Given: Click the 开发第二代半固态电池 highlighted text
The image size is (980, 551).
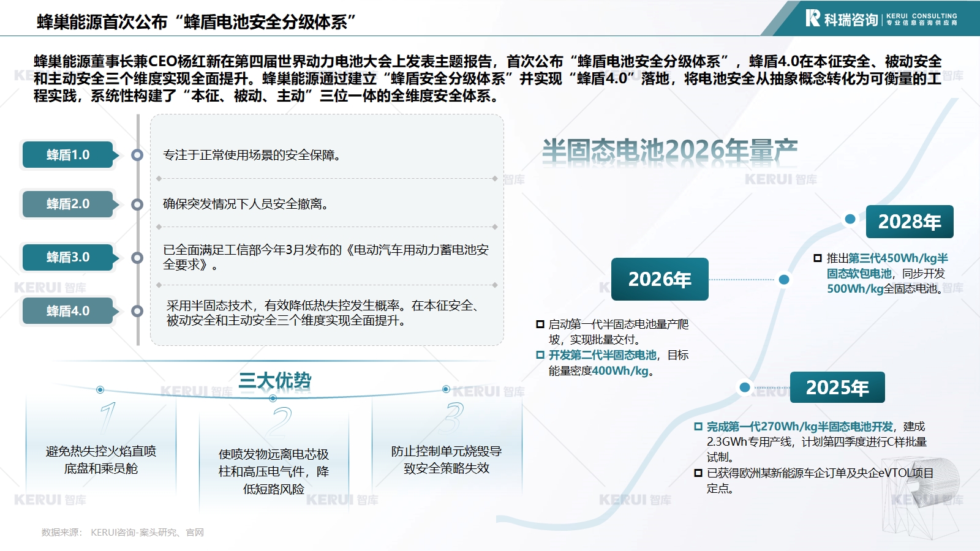Looking at the screenshot, I should point(601,355).
